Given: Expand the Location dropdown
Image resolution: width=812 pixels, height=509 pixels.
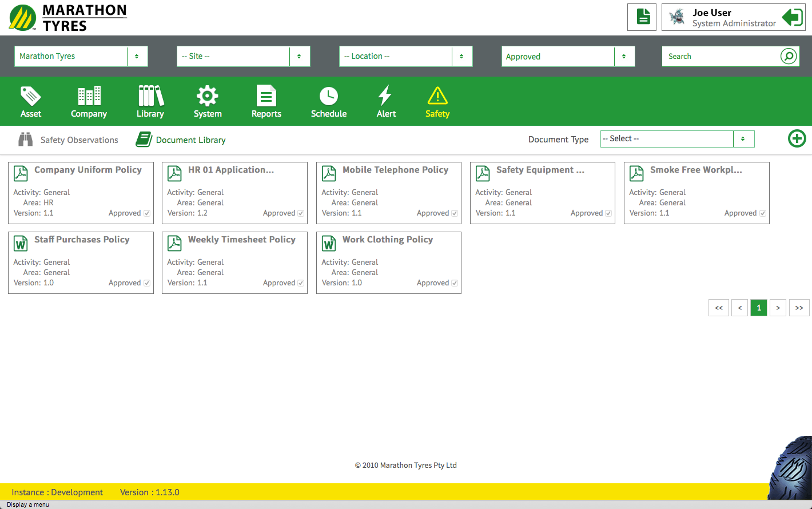Looking at the screenshot, I should pyautogui.click(x=405, y=56).
